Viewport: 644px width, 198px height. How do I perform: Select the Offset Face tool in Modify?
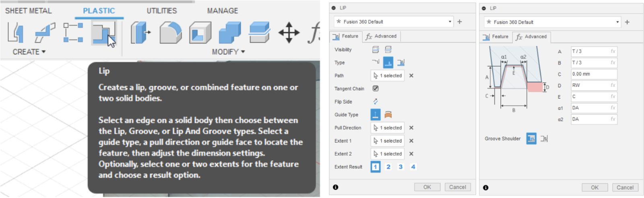tap(259, 33)
